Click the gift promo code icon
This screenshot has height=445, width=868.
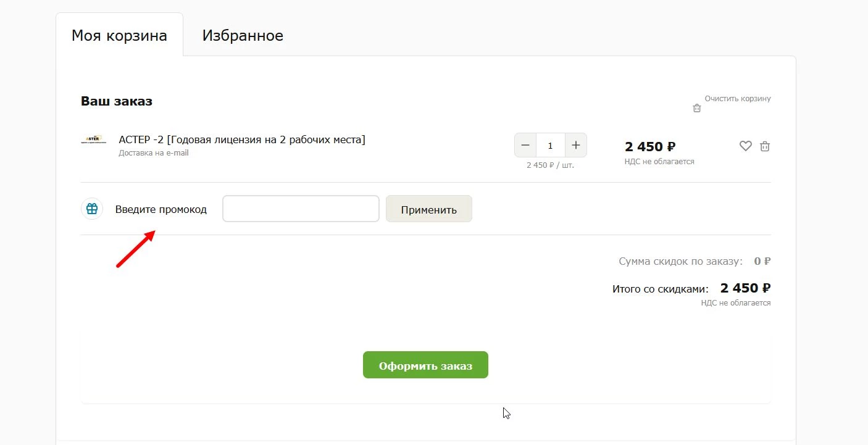click(x=92, y=209)
